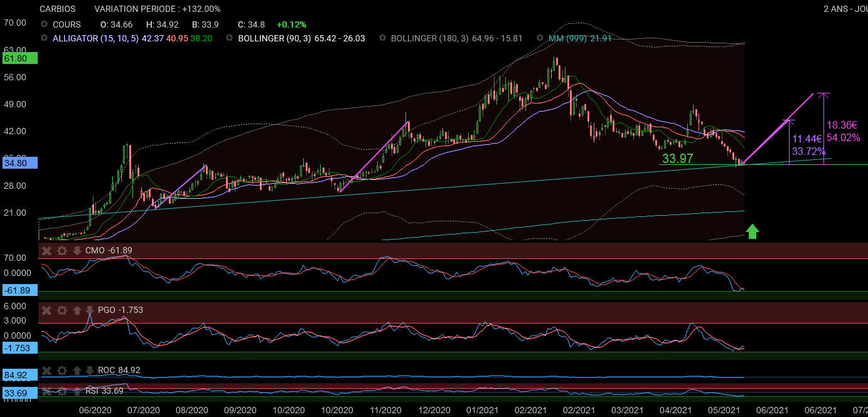Remove the RSI indicator panel
This screenshot has height=417, width=868.
click(46, 391)
